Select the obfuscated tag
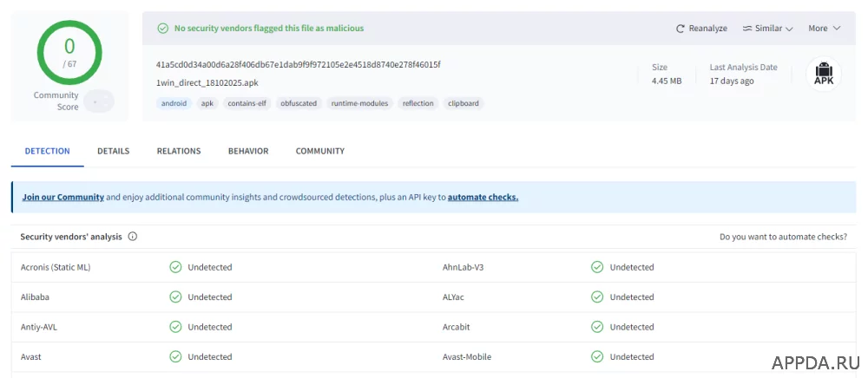This screenshot has height=378, width=868. click(x=299, y=103)
